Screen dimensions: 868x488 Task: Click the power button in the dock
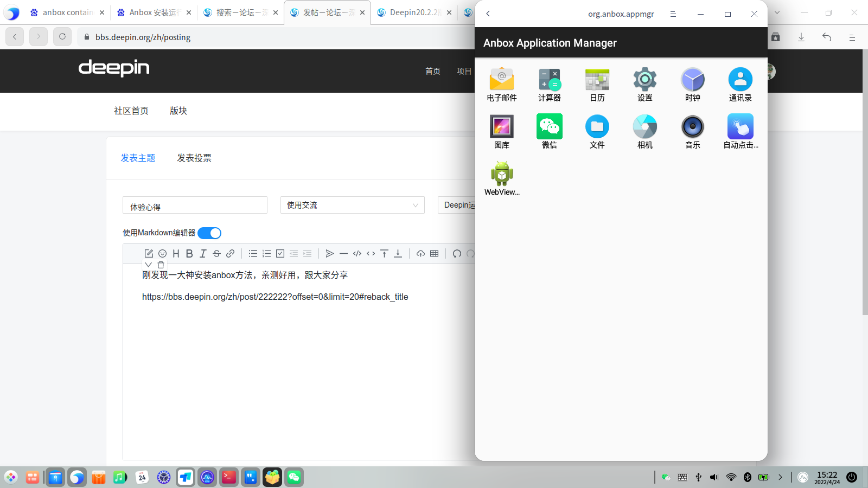pos(852,477)
